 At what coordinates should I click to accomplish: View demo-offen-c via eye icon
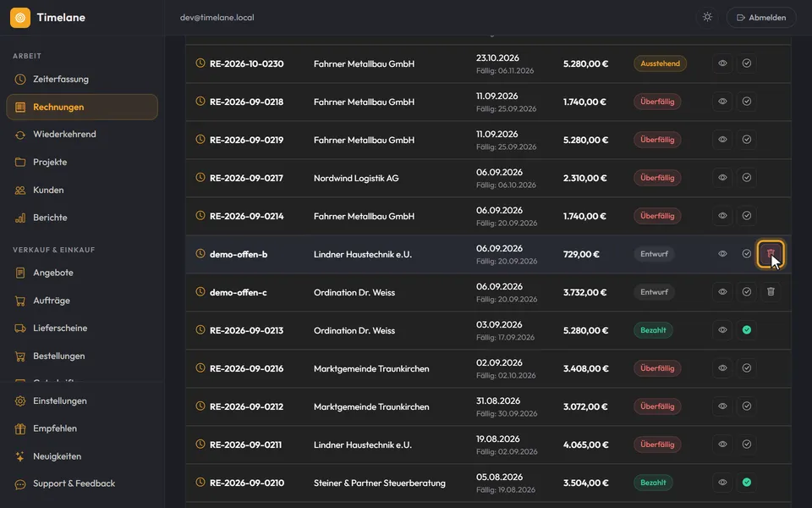722,292
